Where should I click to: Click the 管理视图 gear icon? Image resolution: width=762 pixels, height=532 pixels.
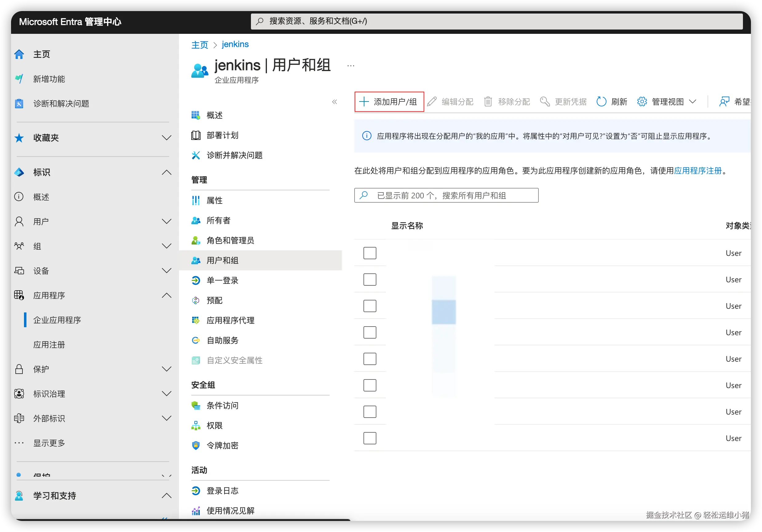[x=642, y=101]
